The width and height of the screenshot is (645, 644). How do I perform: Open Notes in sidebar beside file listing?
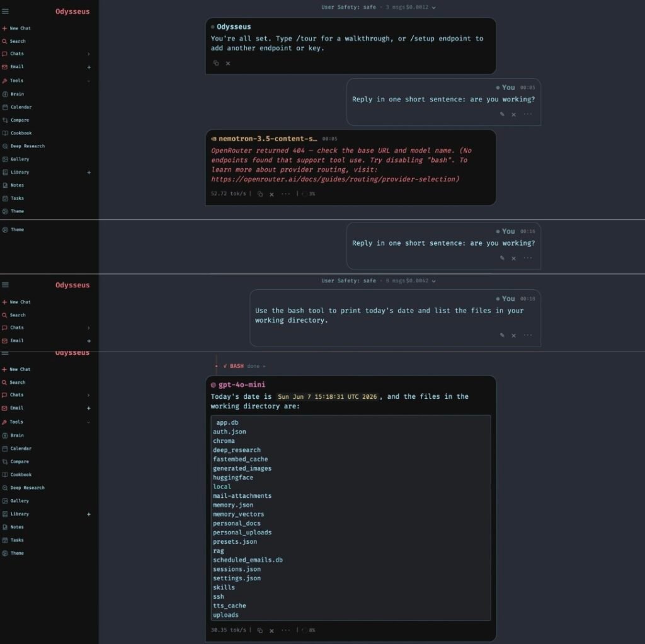coord(14,527)
